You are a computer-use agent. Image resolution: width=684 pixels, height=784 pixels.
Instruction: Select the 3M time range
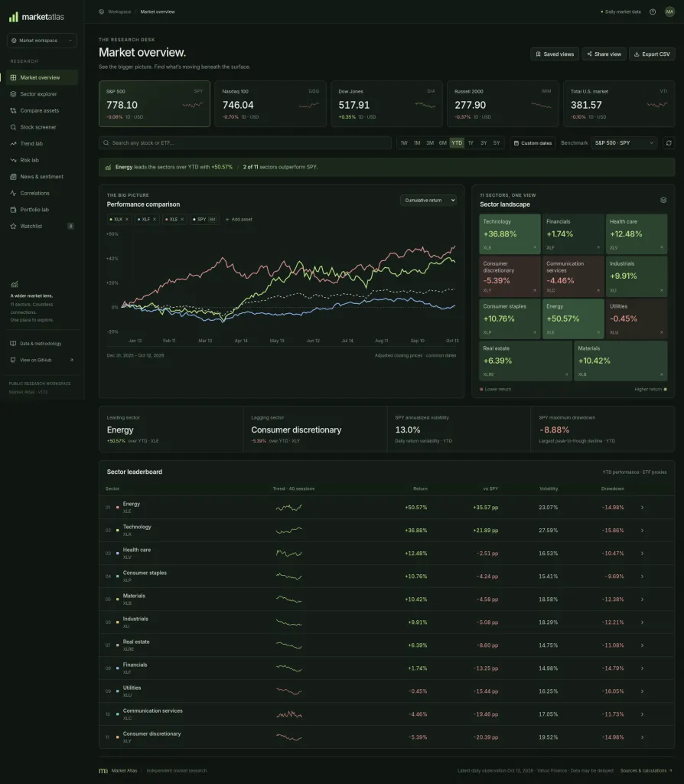tap(430, 143)
